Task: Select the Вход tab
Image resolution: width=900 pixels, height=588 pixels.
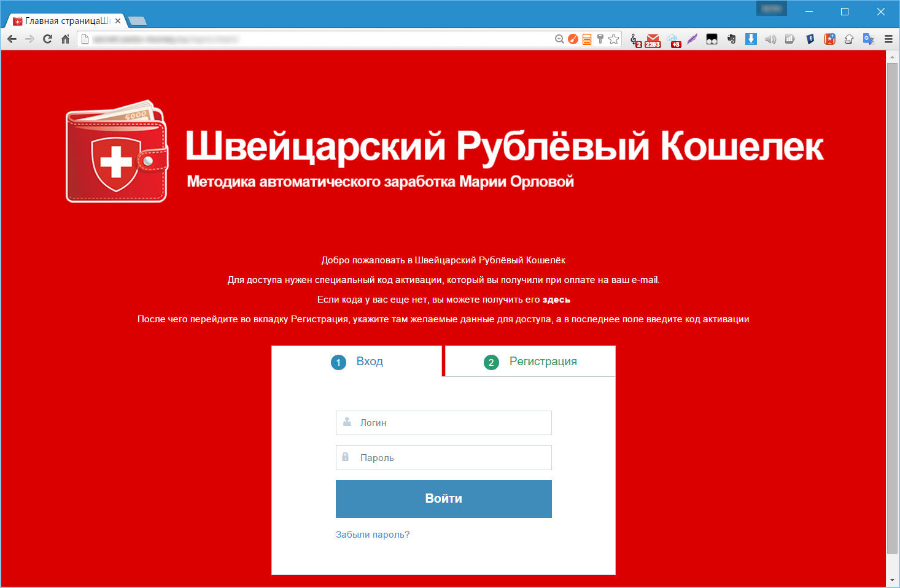Action: 357,362
